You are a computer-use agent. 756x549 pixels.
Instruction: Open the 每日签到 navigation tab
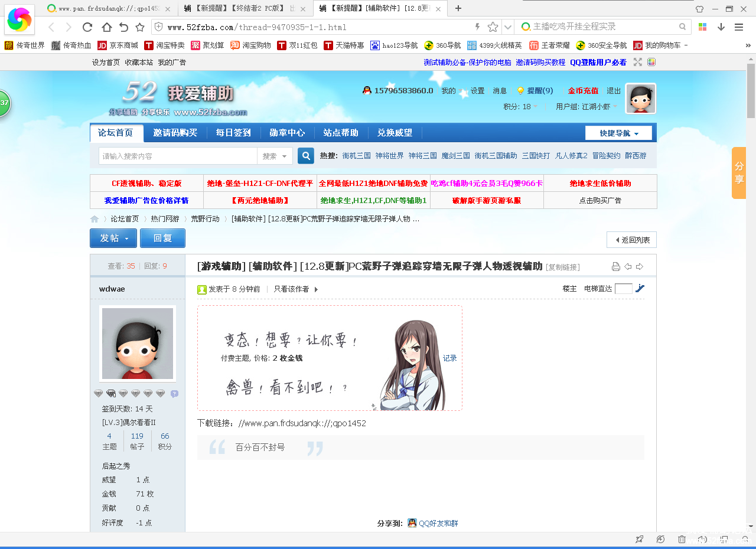[233, 133]
